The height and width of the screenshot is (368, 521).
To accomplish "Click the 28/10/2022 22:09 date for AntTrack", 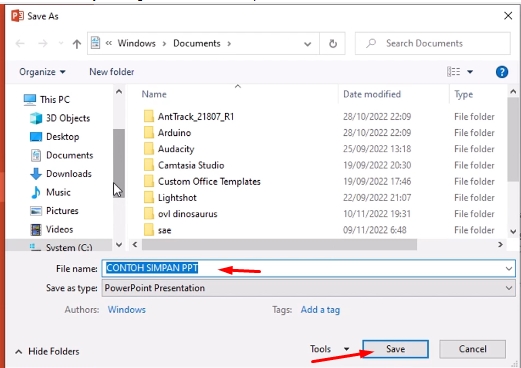I will (377, 117).
